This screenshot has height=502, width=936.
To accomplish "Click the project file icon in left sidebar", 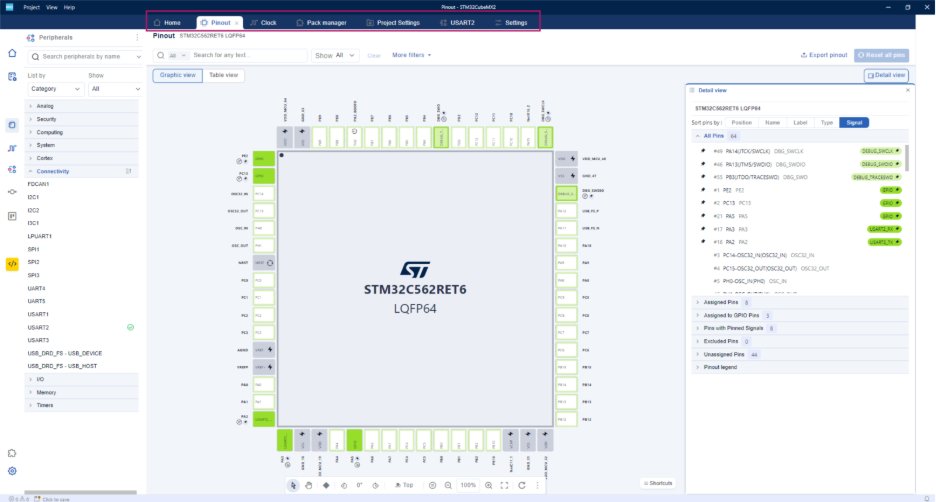I will pyautogui.click(x=12, y=76).
